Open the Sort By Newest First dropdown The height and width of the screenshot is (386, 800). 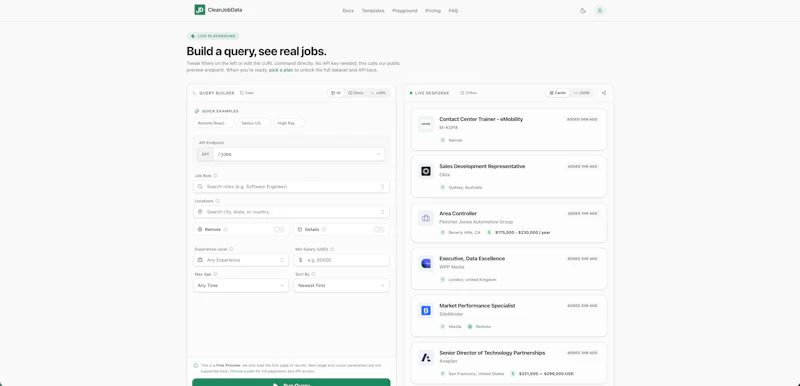tap(341, 286)
